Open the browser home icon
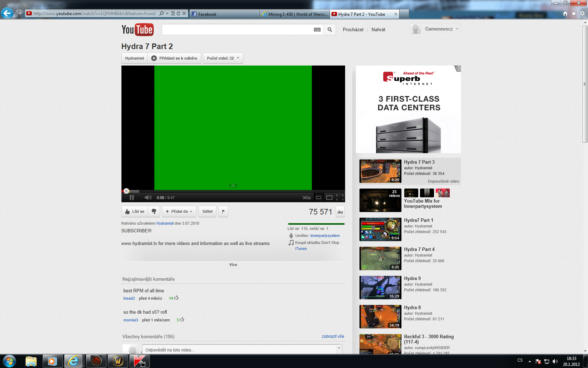 (x=565, y=14)
